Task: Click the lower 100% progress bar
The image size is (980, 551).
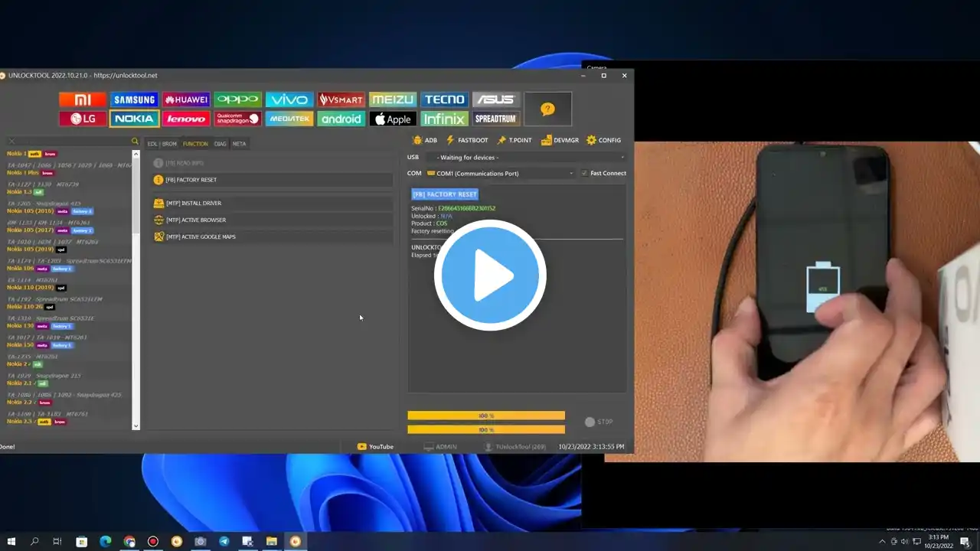Action: (x=486, y=430)
